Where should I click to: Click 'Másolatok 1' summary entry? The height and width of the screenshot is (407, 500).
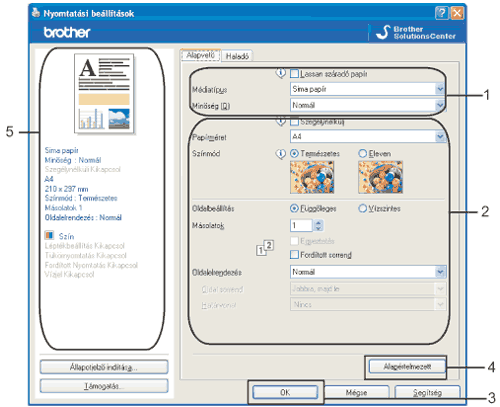(63, 208)
